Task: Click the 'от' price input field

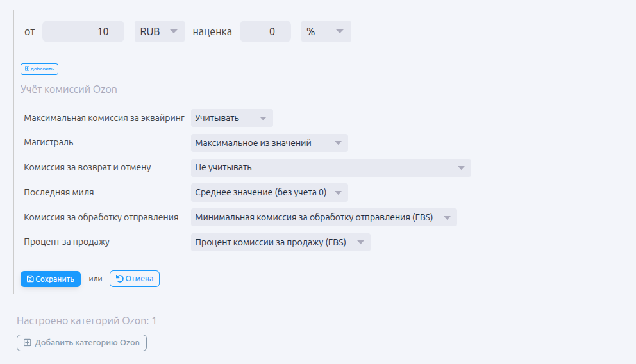Action: pyautogui.click(x=83, y=31)
